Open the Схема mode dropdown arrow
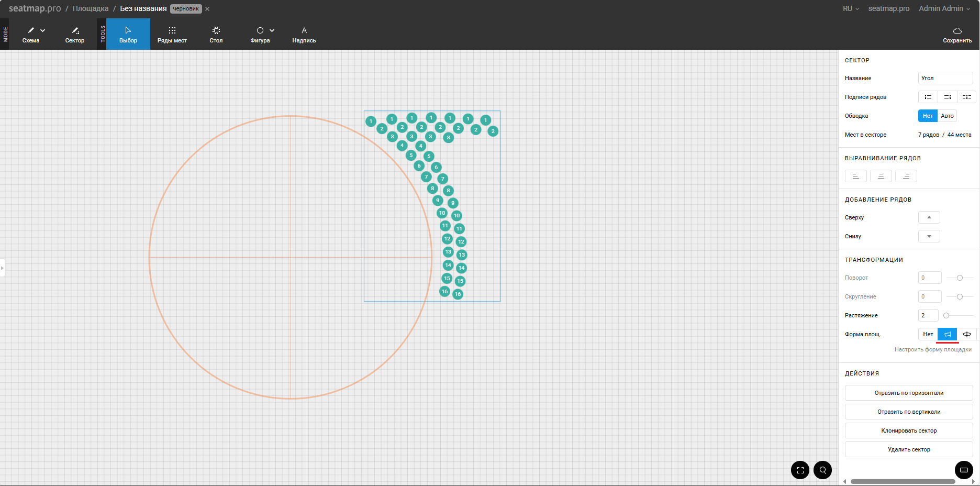Viewport: 980px width, 486px height. 43,30
